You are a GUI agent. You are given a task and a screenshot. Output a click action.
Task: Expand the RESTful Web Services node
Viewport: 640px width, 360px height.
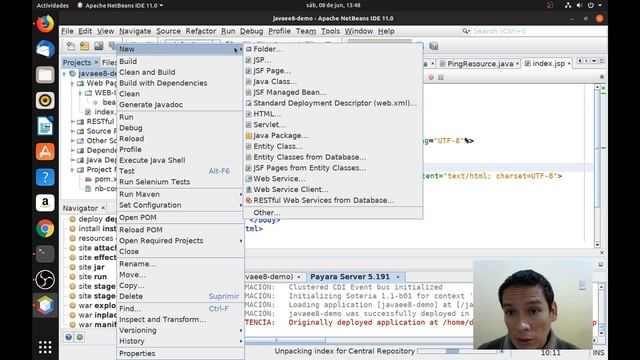(72, 122)
